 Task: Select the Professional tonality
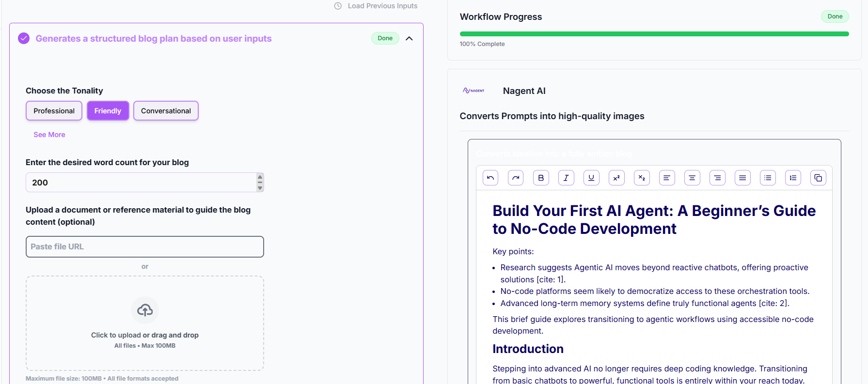tap(54, 111)
